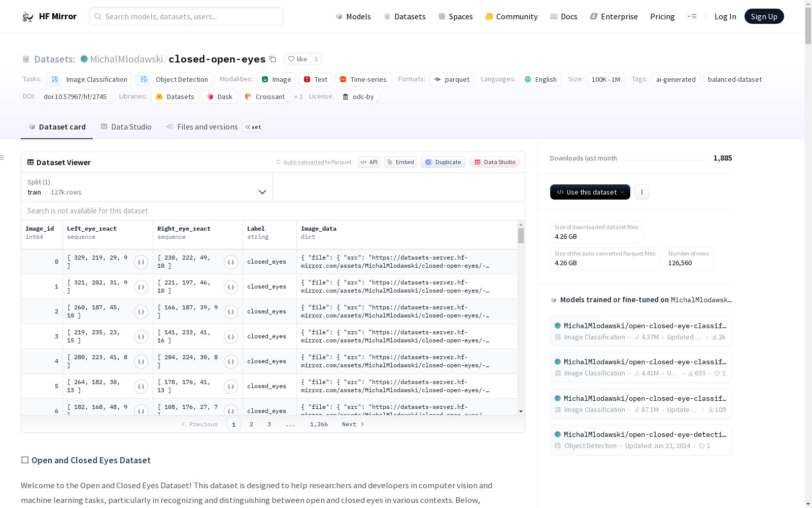Jump to page 1,266 of the table
This screenshot has height=508, width=812.
pos(319,424)
